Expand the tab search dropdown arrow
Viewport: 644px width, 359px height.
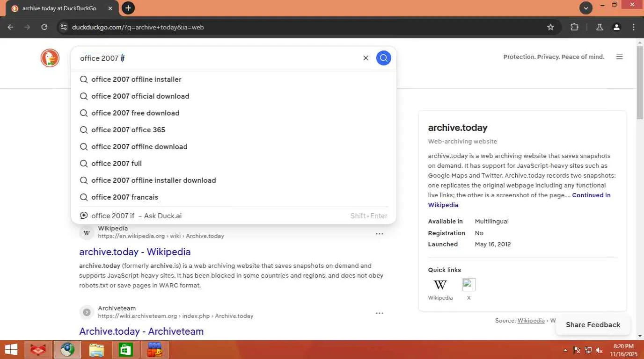click(x=585, y=8)
